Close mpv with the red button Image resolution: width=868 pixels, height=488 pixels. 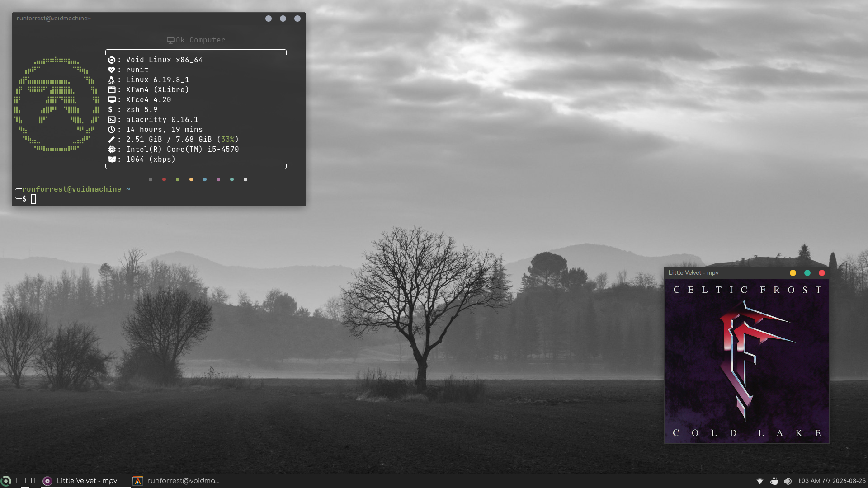(822, 273)
